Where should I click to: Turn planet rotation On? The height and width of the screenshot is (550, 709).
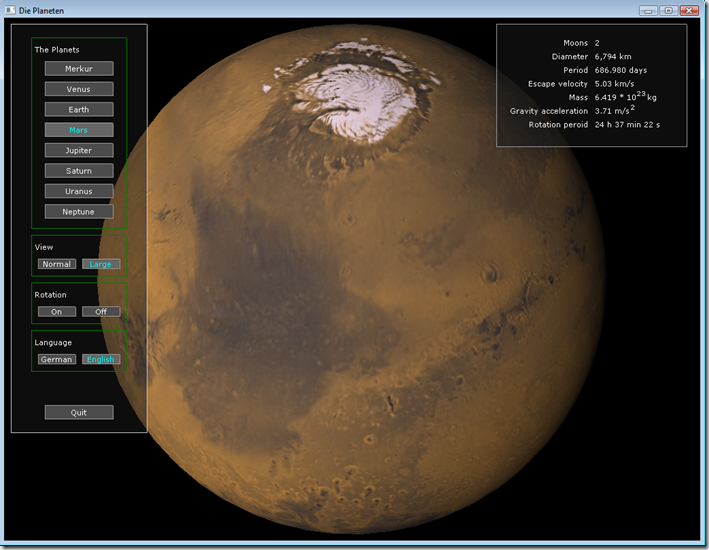click(x=57, y=312)
